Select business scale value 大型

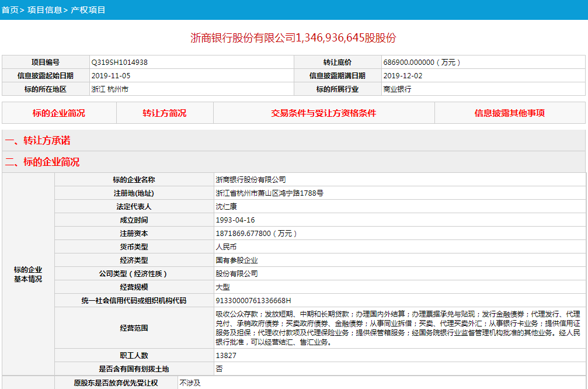click(x=222, y=287)
